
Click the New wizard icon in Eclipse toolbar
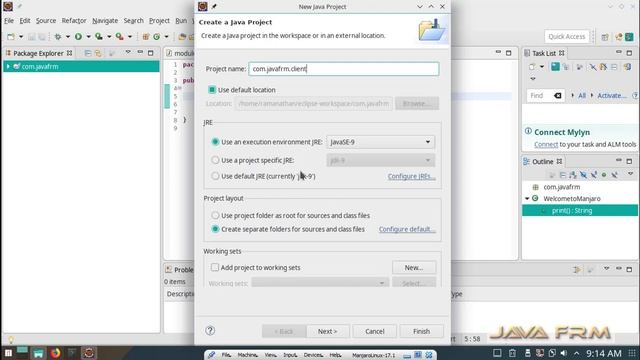(11, 37)
